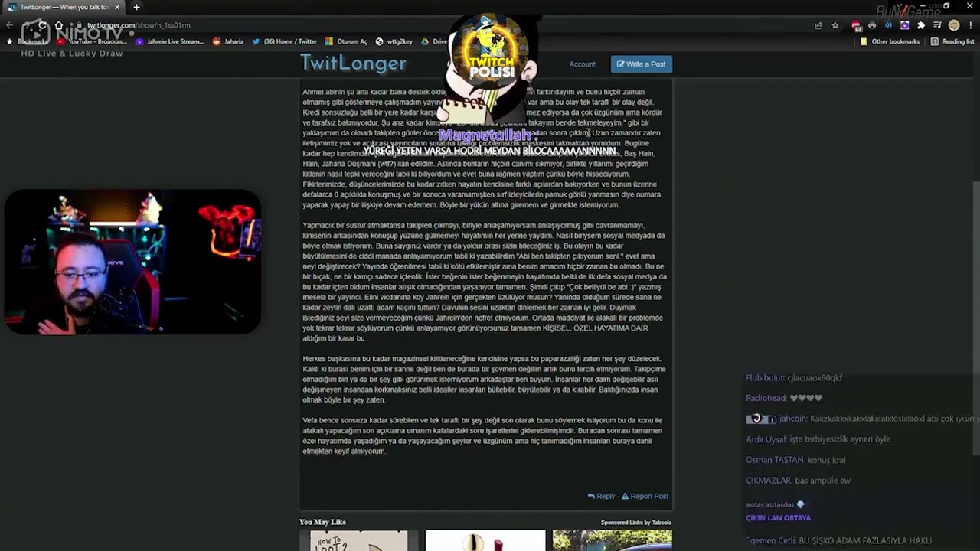
Task: Go to TwitLonger home via the logo
Action: tap(353, 63)
